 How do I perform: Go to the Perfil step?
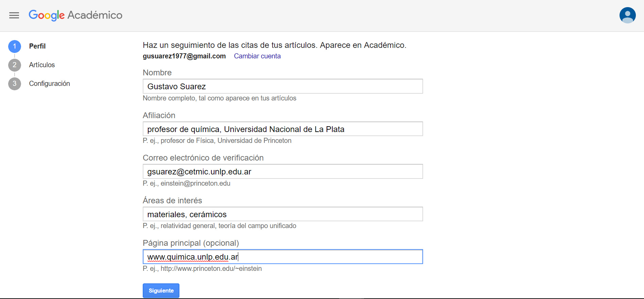coord(37,46)
